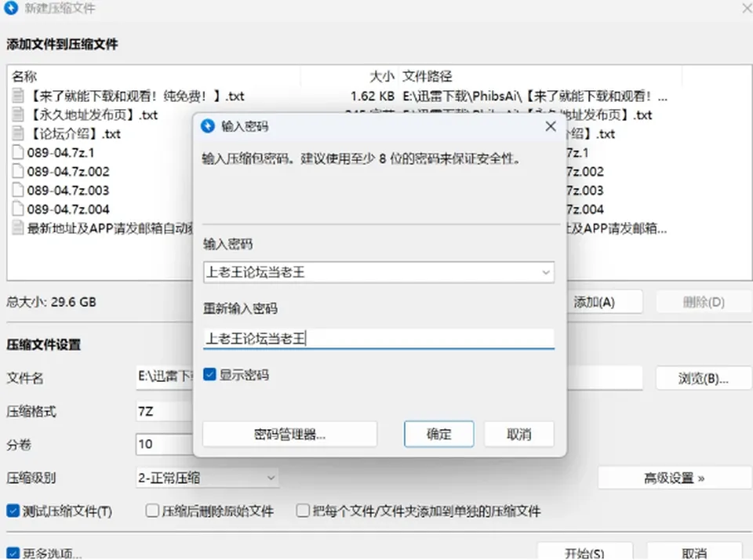
Task: Click the icon beside 输入密码 dialog title
Action: coord(207,125)
